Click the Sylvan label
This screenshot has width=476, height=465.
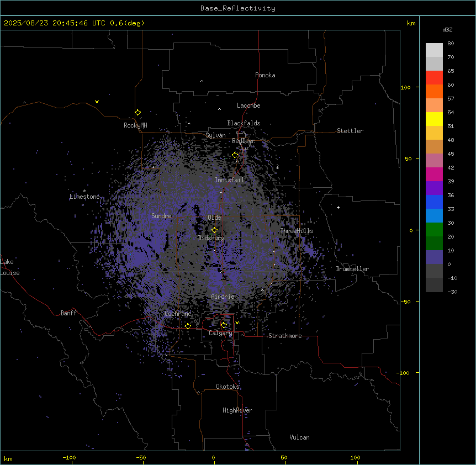point(215,135)
